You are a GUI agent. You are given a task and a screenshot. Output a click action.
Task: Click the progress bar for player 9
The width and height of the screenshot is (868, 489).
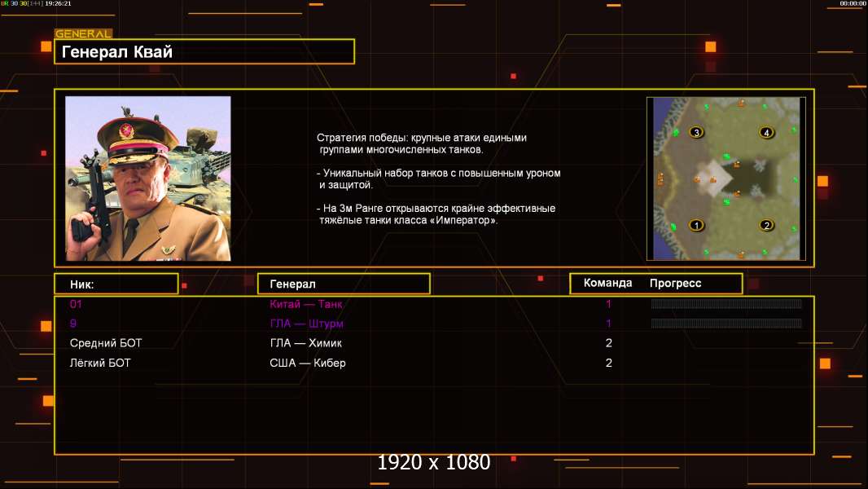coord(726,324)
